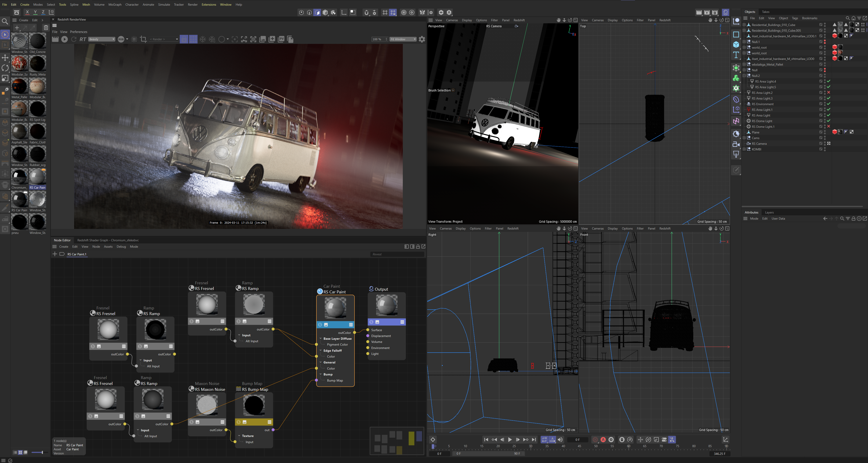Image resolution: width=868 pixels, height=463 pixels.
Task: Open Node Editor Debug menu
Action: pos(121,247)
